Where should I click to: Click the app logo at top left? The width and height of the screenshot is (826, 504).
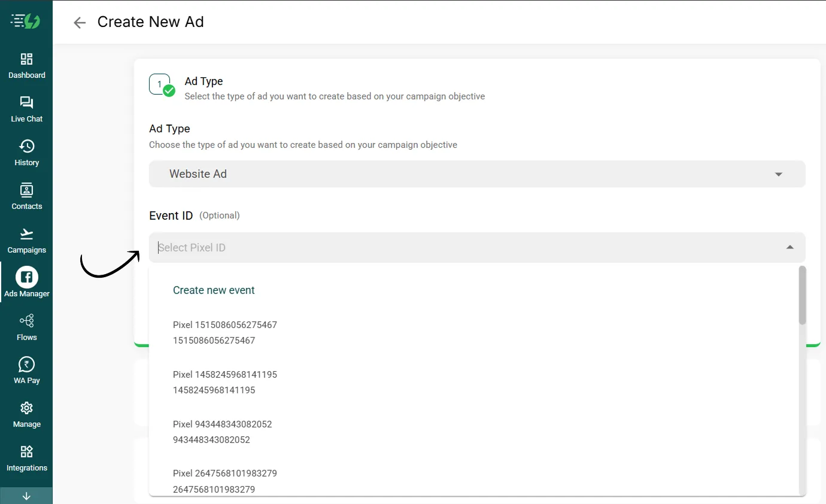coord(26,22)
